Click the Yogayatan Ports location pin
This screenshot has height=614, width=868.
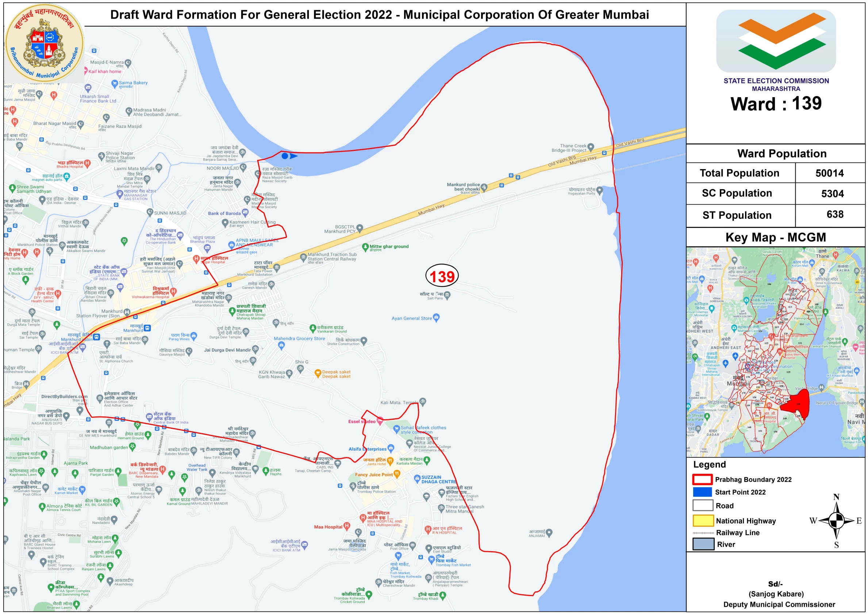click(600, 190)
